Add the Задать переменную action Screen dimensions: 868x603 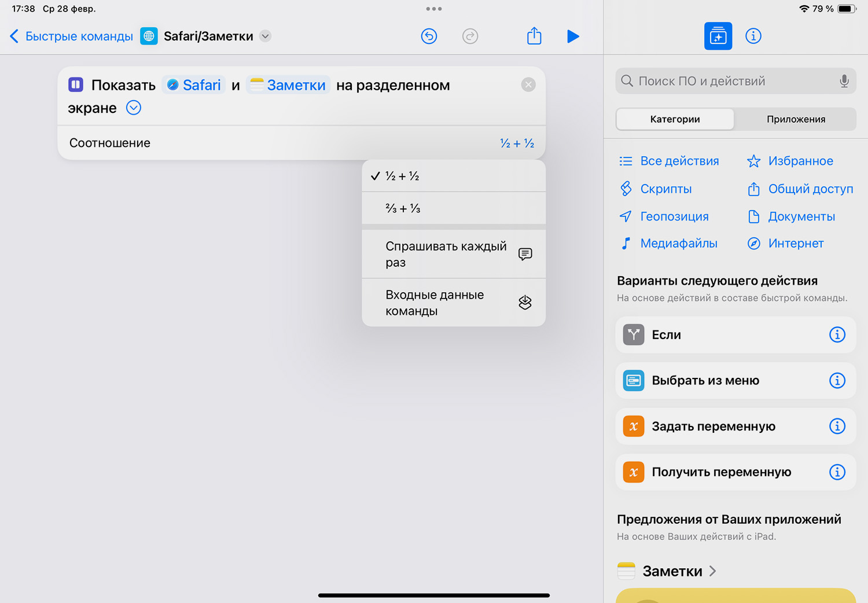[735, 426]
